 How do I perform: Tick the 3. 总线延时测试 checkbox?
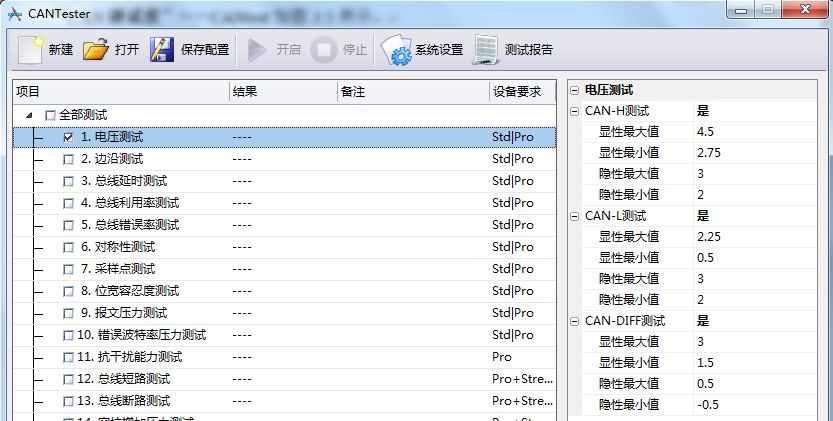click(x=68, y=181)
